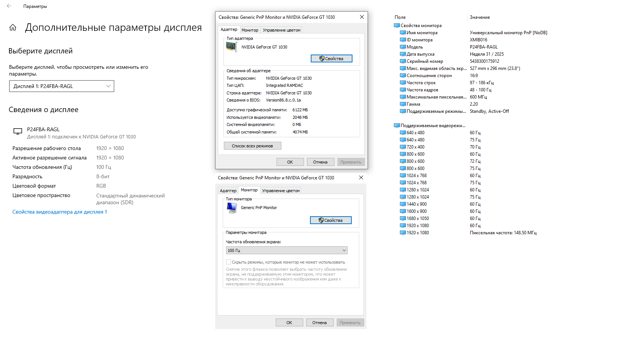Go back using the Settings back arrow

pyautogui.click(x=9, y=6)
